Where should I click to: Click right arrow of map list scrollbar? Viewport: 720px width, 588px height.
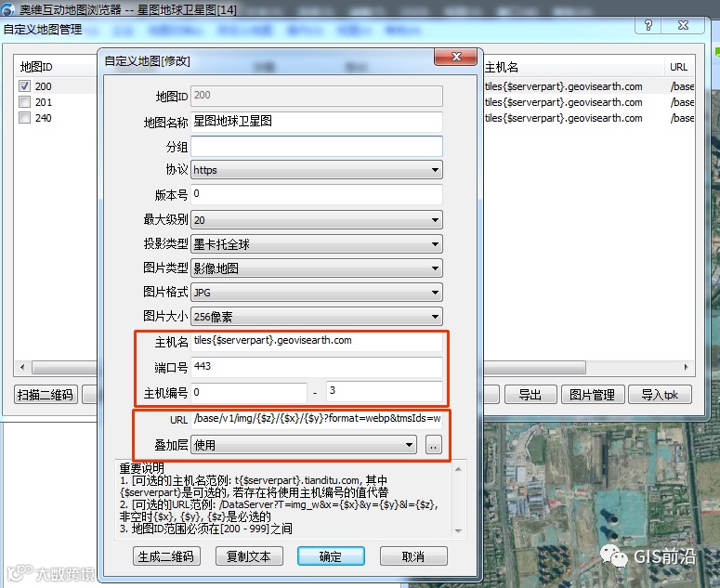point(686,367)
